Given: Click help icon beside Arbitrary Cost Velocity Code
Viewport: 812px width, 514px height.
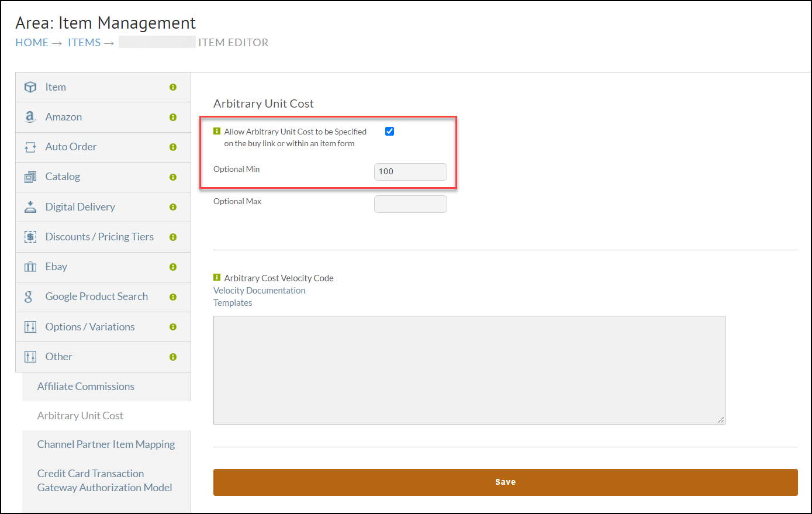Looking at the screenshot, I should tap(217, 278).
